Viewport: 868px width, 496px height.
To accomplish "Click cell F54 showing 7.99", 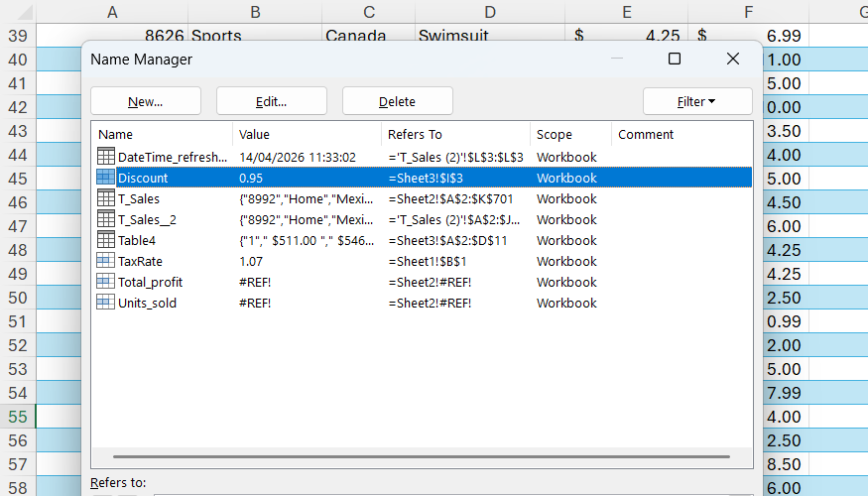I will click(785, 393).
